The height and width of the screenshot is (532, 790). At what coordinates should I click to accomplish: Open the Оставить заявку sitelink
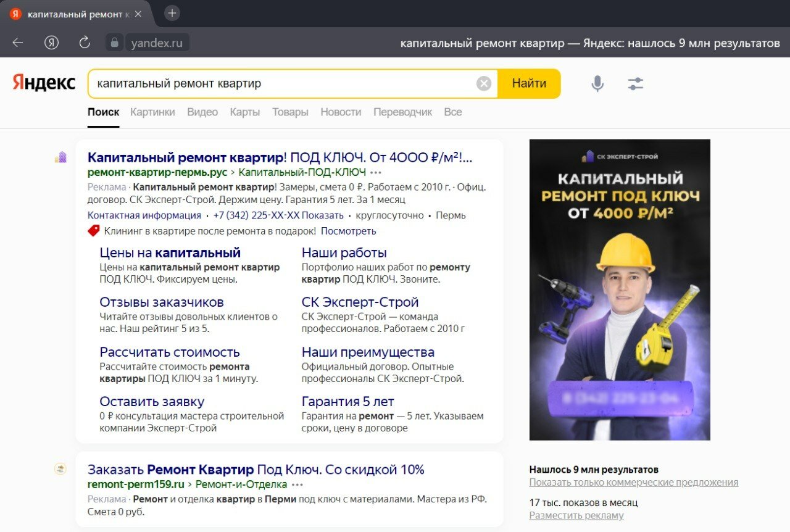click(152, 402)
